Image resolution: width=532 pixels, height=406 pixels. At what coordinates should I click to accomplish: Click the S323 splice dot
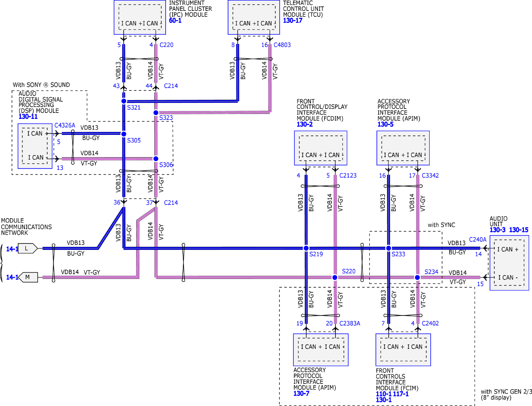coord(156,113)
